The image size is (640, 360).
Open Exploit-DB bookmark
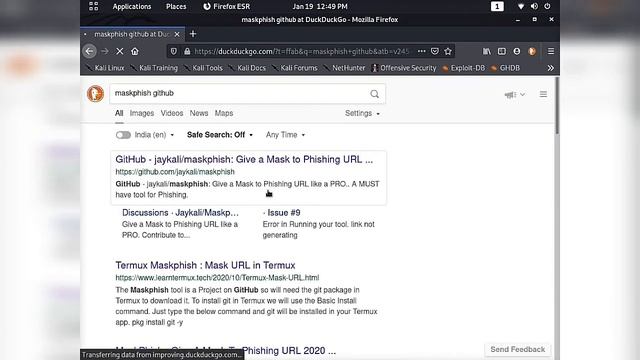coord(464,68)
